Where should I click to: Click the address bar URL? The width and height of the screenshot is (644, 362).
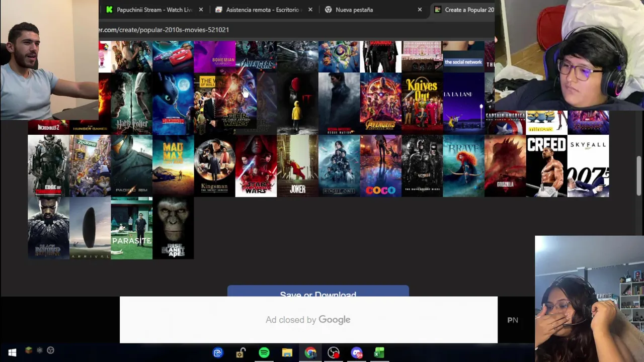(x=164, y=30)
